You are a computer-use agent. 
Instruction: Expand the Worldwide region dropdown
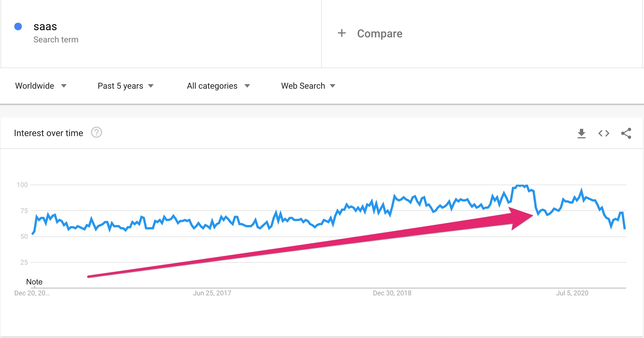tap(41, 86)
